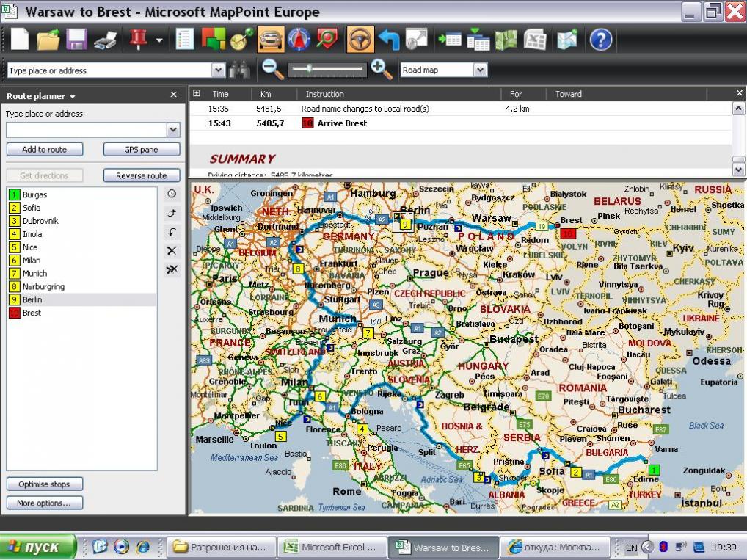Image resolution: width=747 pixels, height=560 pixels.
Task: Select the red pushpin tool
Action: [138, 39]
